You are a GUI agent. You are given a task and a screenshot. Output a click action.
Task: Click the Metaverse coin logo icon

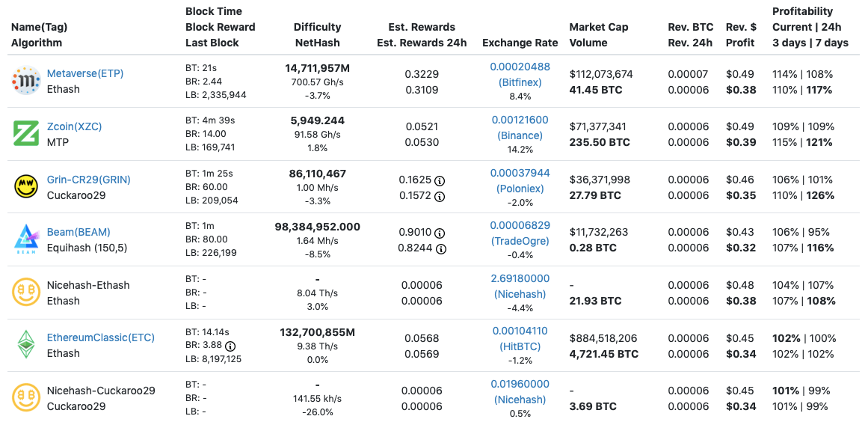tap(26, 81)
